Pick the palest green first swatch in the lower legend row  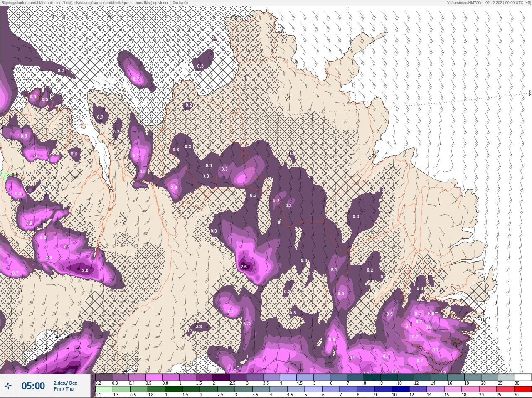(x=104, y=389)
